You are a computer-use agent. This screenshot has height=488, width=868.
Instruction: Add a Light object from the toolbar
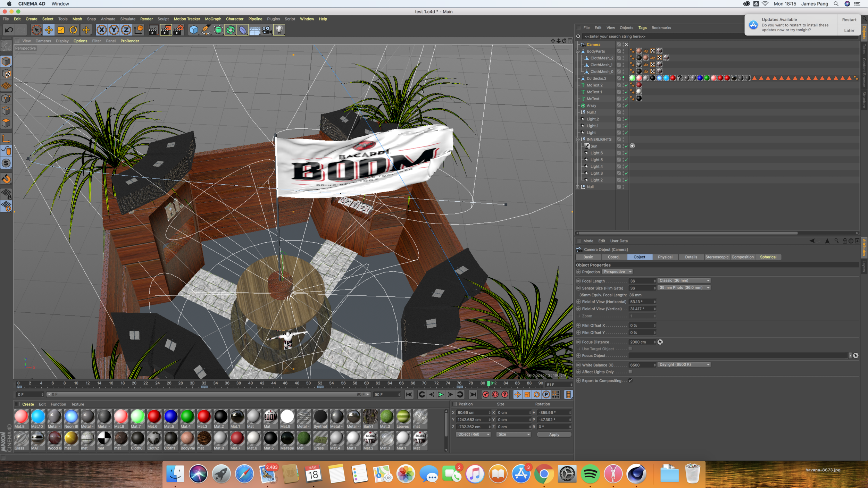[x=279, y=30]
